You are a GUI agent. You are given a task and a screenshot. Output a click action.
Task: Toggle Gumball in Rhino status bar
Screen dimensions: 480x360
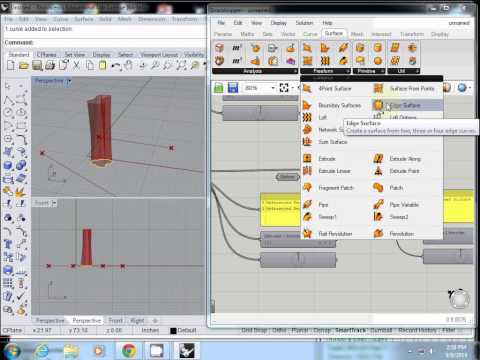(381, 330)
